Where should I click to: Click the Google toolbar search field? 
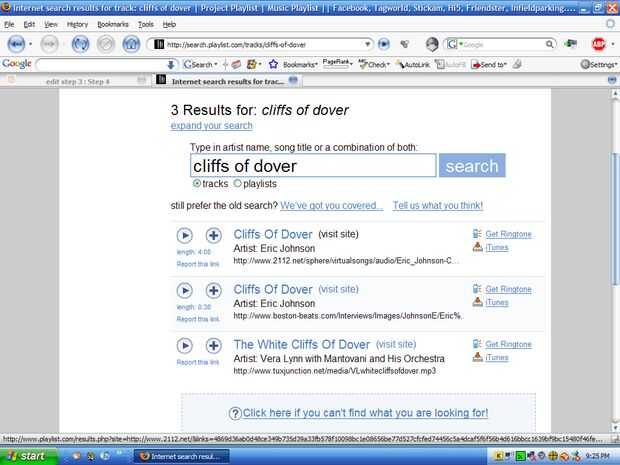click(x=106, y=64)
